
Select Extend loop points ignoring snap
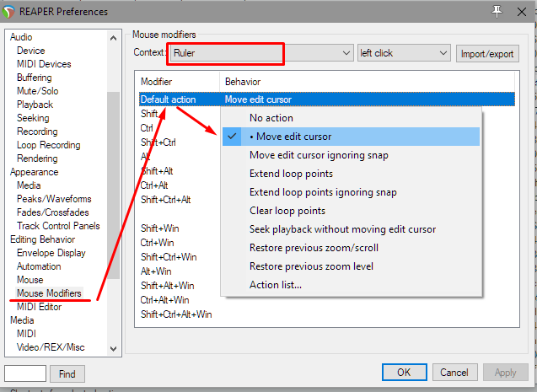click(x=351, y=192)
